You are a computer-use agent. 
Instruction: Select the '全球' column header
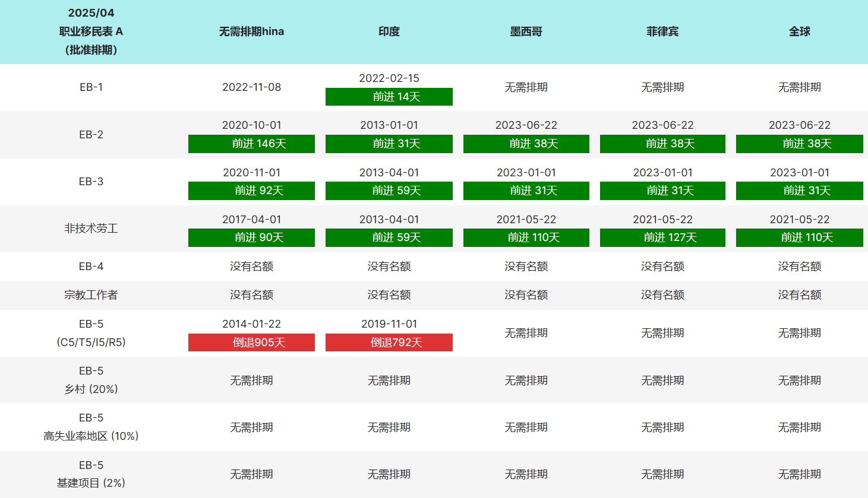coord(799,31)
